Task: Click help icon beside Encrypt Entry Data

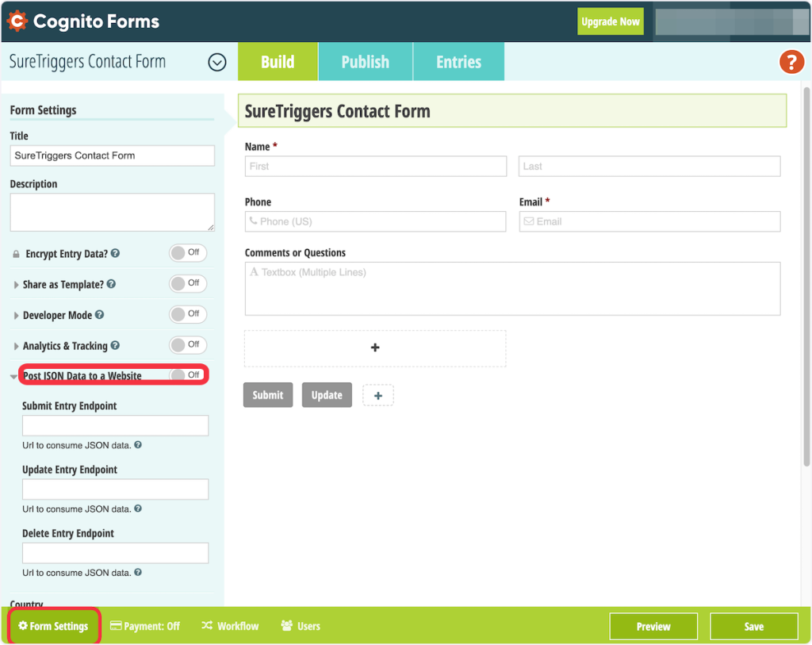Action: pos(116,254)
